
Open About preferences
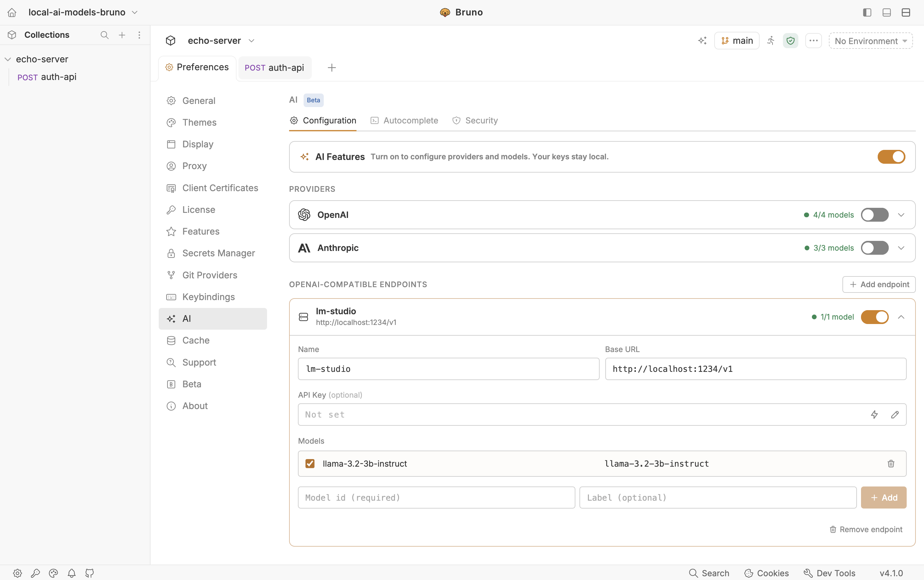213,406
